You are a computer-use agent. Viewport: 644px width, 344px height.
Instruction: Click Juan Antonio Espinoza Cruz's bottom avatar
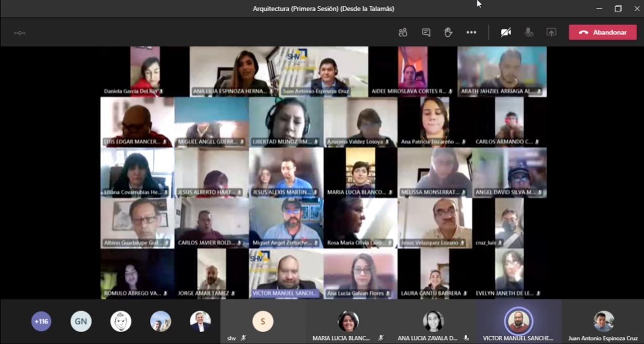[x=603, y=321]
